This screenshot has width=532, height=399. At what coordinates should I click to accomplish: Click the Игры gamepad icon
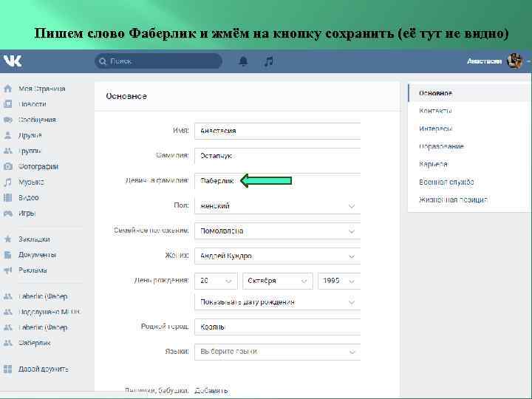[x=8, y=213]
